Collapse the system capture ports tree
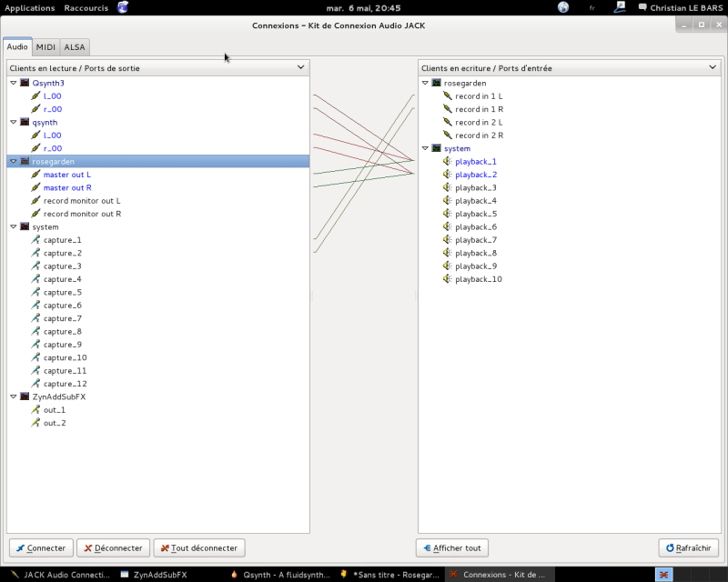The height and width of the screenshot is (582, 728). coord(14,227)
